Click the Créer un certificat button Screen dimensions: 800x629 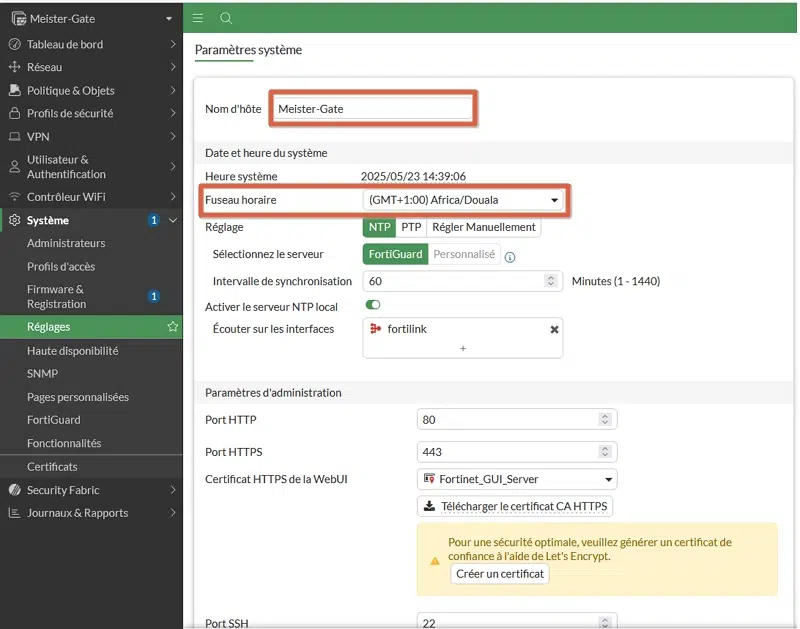[x=500, y=574]
